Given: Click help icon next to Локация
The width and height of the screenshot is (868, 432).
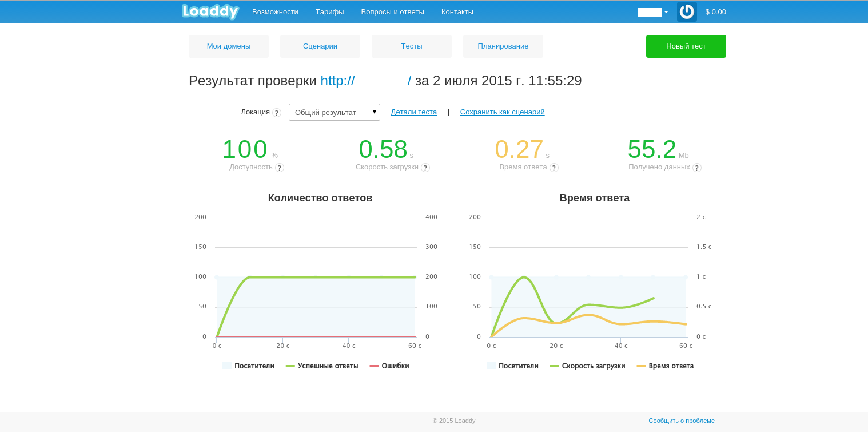Looking at the screenshot, I should pos(277,113).
